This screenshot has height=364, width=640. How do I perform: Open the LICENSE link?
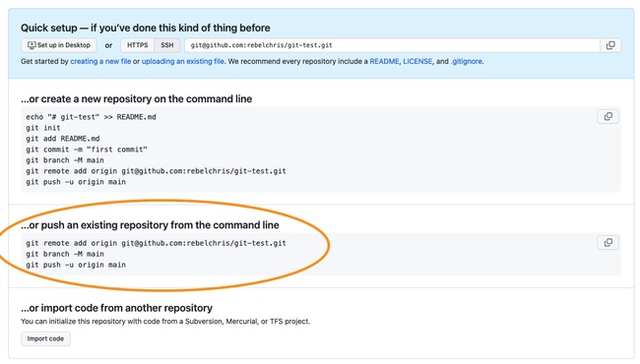[x=417, y=62]
